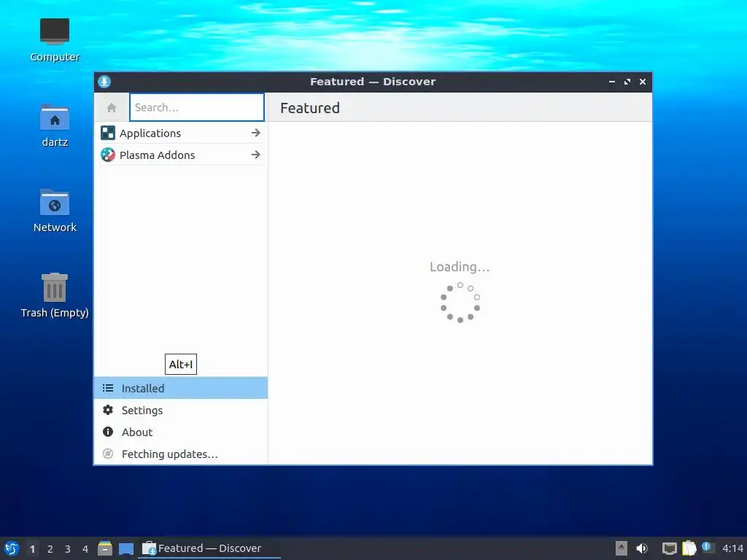Open the dartz home folder icon
Screen dimensions: 747x560
pos(55,125)
